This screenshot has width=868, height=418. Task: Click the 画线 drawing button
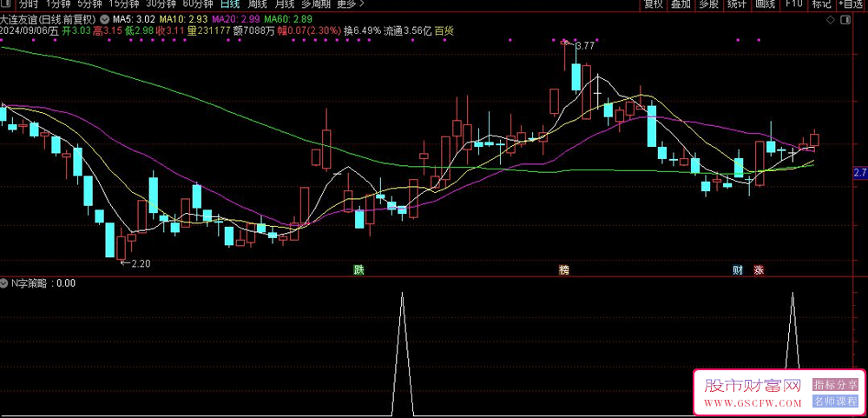click(x=765, y=3)
